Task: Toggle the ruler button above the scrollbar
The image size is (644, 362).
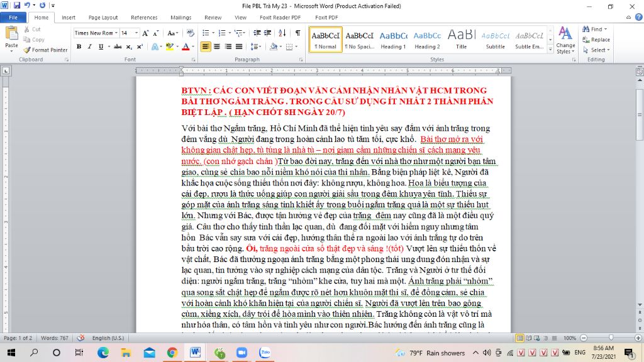Action: pyautogui.click(x=640, y=72)
